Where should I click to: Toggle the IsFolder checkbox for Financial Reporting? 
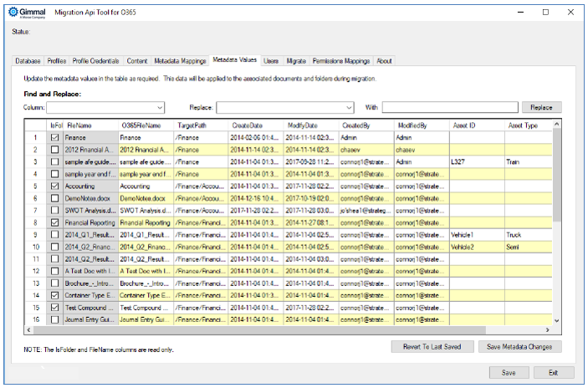pyautogui.click(x=54, y=223)
